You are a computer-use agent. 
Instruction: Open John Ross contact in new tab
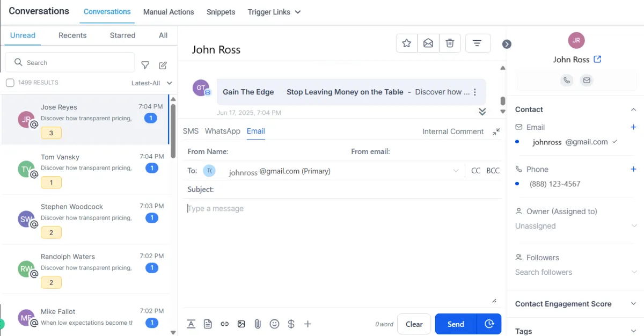597,60
